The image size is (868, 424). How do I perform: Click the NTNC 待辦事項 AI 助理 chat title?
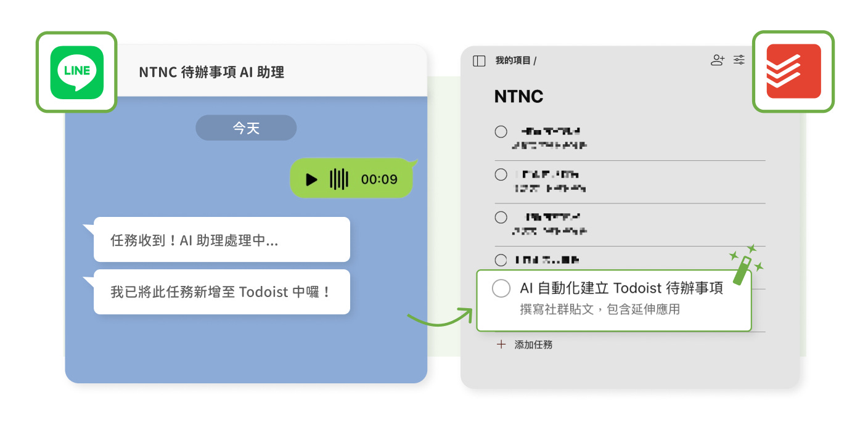[x=211, y=72]
